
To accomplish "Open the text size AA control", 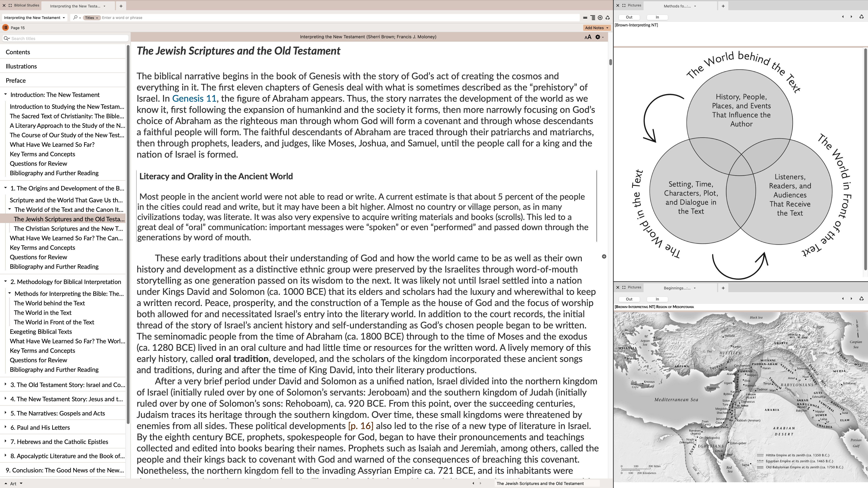I will (x=588, y=37).
